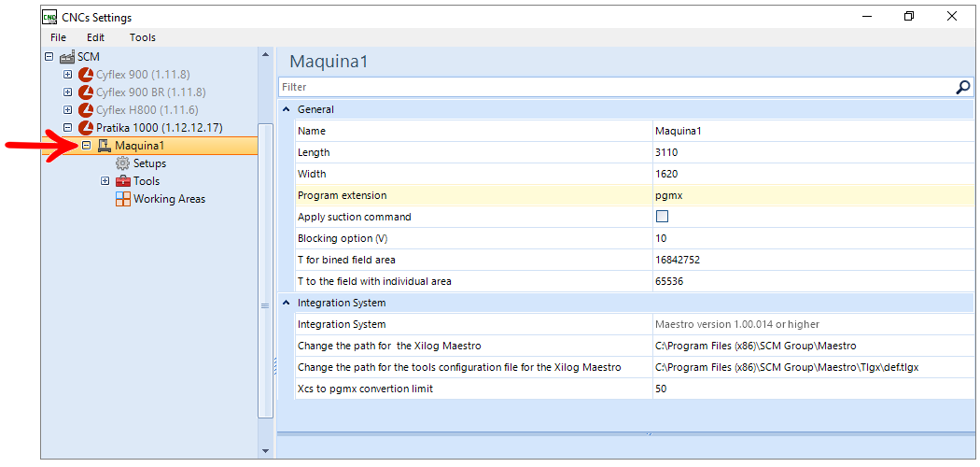The height and width of the screenshot is (467, 980).
Task: Click the 'Apply suction command' label
Action: (355, 217)
